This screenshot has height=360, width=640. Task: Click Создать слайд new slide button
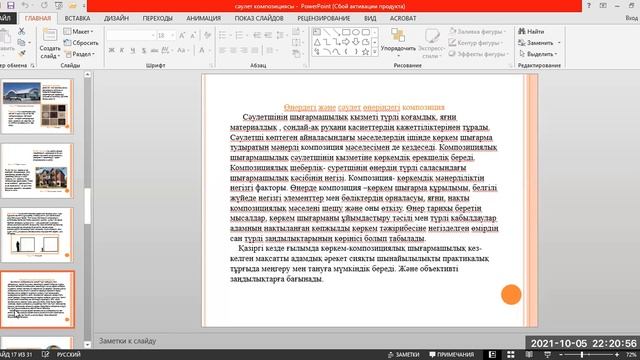50,43
